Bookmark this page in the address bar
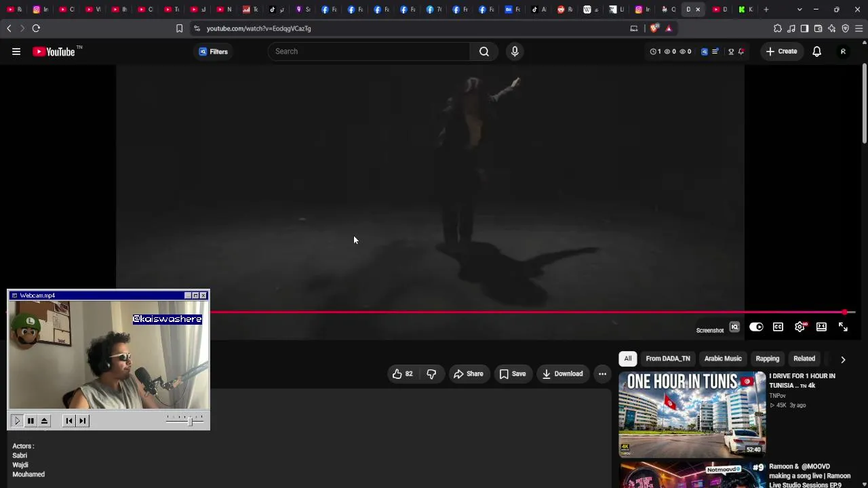Viewport: 868px width, 488px height. tap(179, 28)
